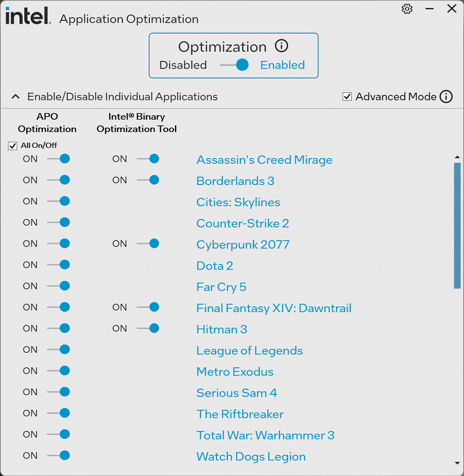This screenshot has width=464, height=476.
Task: Click the Advanced Mode info icon
Action: tap(446, 97)
